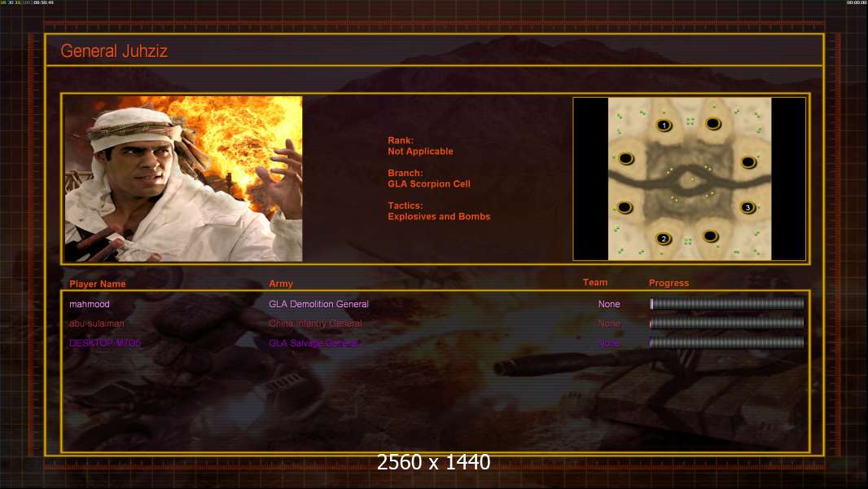Click the 00:00:00 counter readout
The image size is (868, 489).
pyautogui.click(x=857, y=2)
